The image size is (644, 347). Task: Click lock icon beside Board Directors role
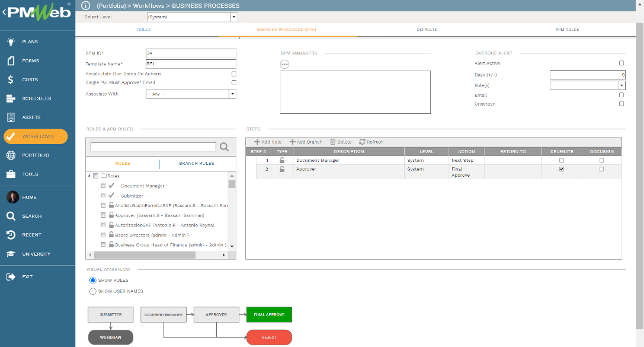[111, 234]
